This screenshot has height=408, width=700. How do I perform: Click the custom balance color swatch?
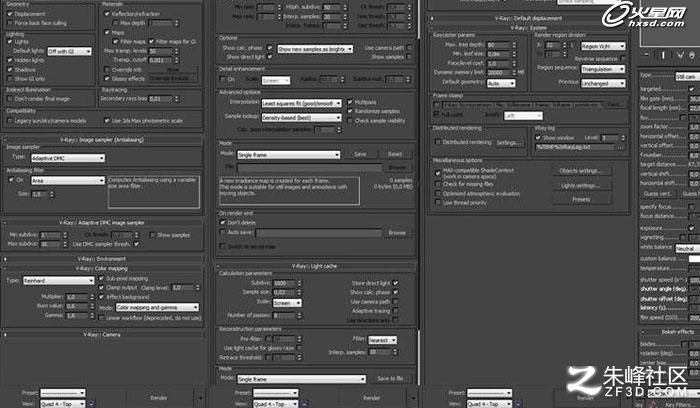694,258
